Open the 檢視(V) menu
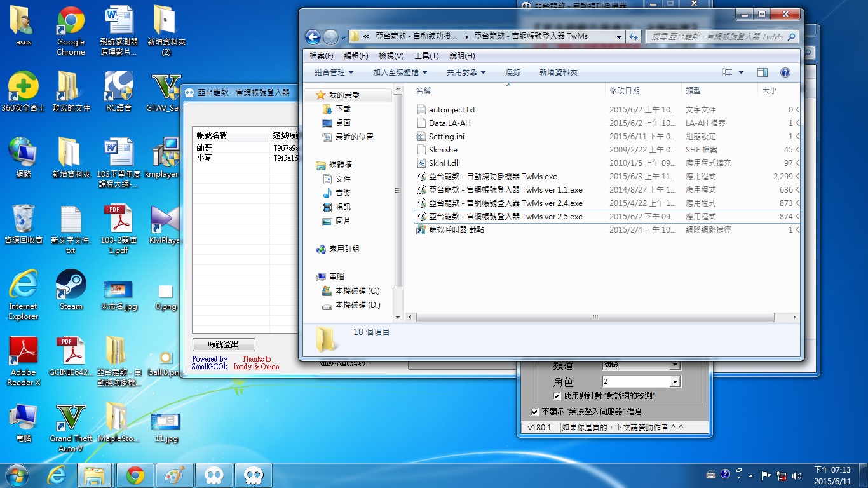Image resolution: width=868 pixels, height=488 pixels. (391, 56)
